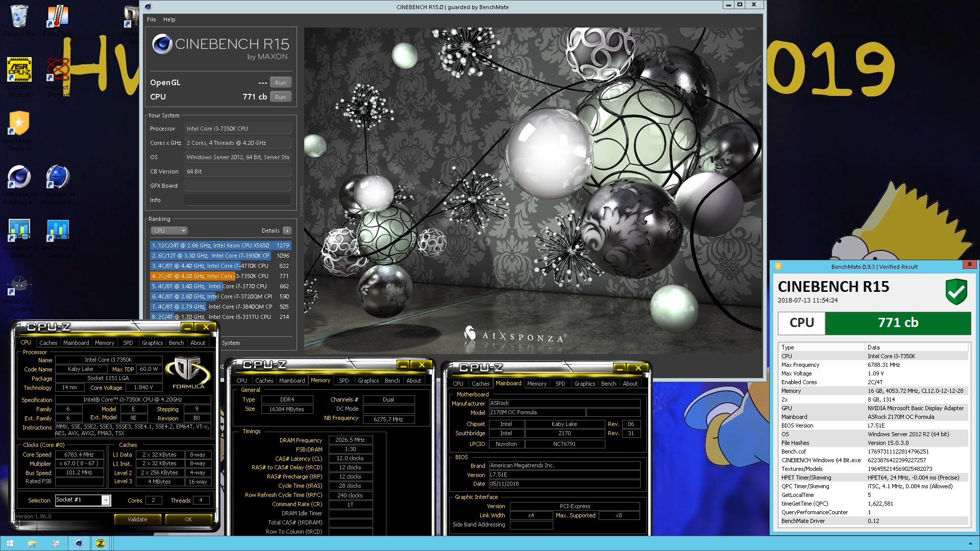Open the Help menu in Cinebench
This screenshot has width=980, height=551.
pyautogui.click(x=169, y=19)
